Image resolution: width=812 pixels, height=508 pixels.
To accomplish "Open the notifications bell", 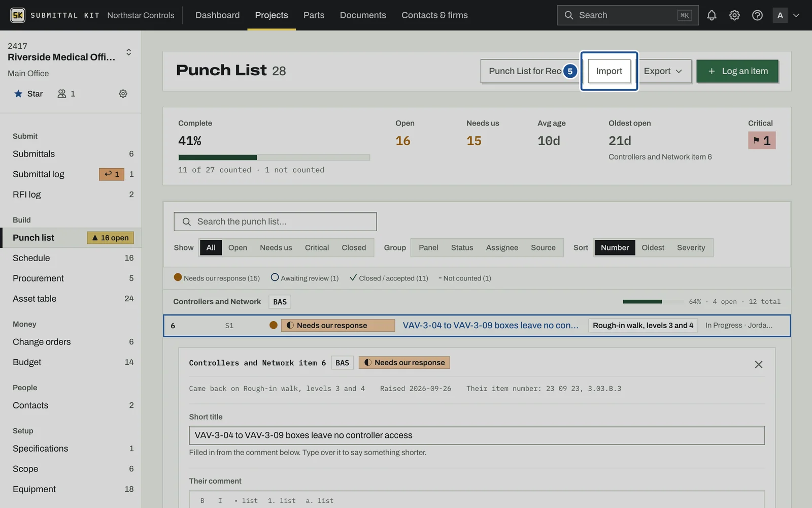I will [x=712, y=15].
